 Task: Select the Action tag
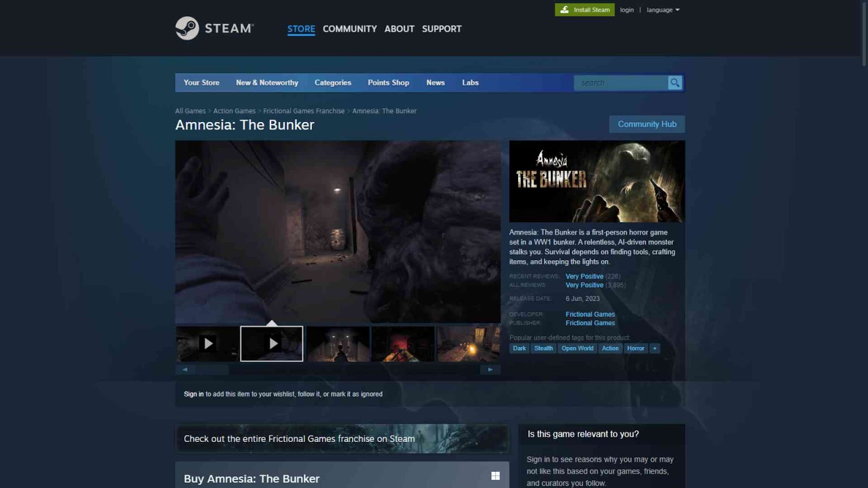(610, 349)
